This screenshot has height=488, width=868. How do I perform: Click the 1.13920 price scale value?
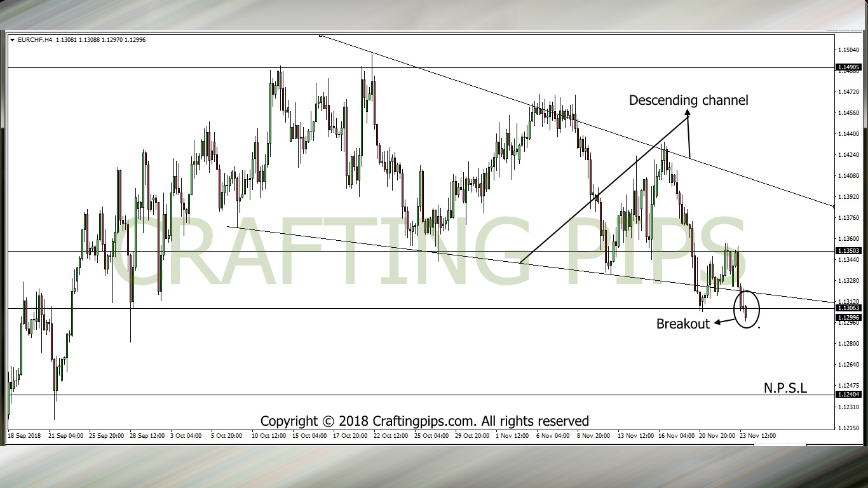click(848, 197)
